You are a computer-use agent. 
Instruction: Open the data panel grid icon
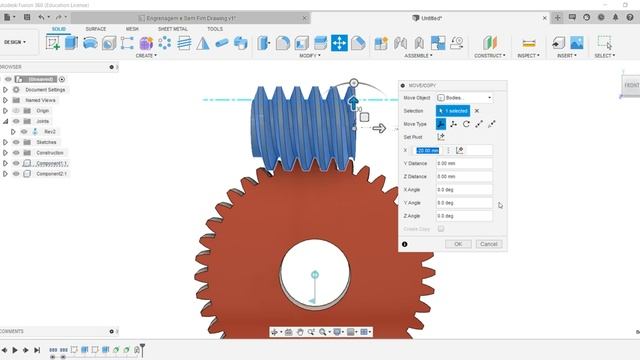[27, 17]
